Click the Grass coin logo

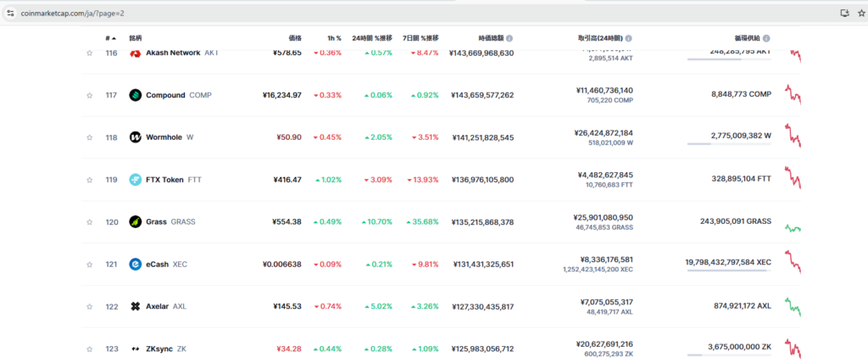point(135,222)
